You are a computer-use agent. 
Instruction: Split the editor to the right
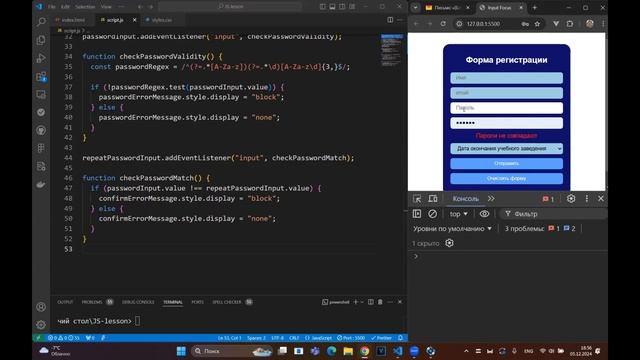pos(390,20)
